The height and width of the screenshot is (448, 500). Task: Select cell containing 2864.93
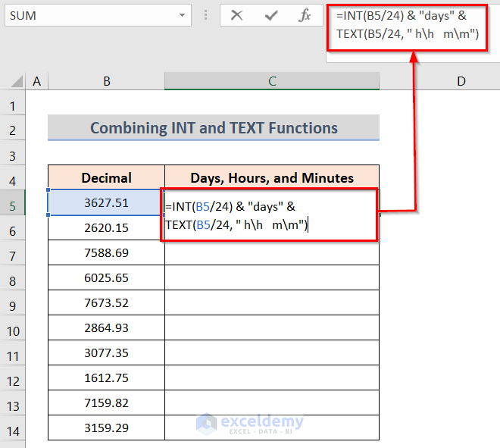pos(107,327)
